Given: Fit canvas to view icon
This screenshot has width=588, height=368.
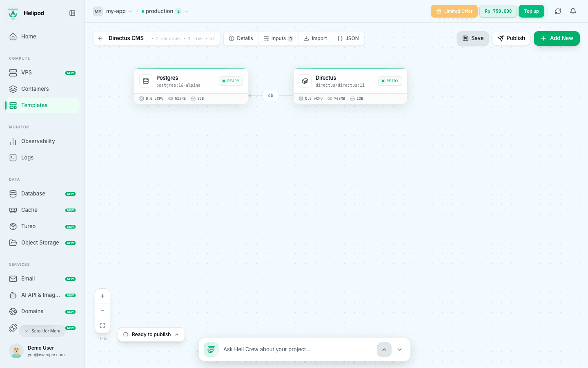Looking at the screenshot, I should pos(102,325).
